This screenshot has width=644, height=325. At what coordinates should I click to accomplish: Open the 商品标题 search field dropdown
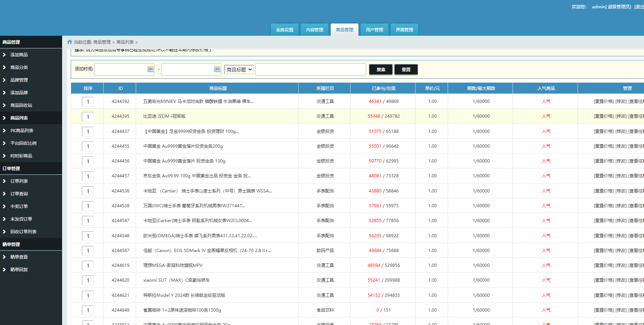tap(239, 70)
